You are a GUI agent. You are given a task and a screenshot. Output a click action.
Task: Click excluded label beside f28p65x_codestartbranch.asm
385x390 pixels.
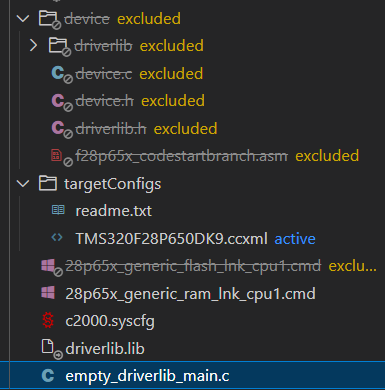(x=327, y=156)
